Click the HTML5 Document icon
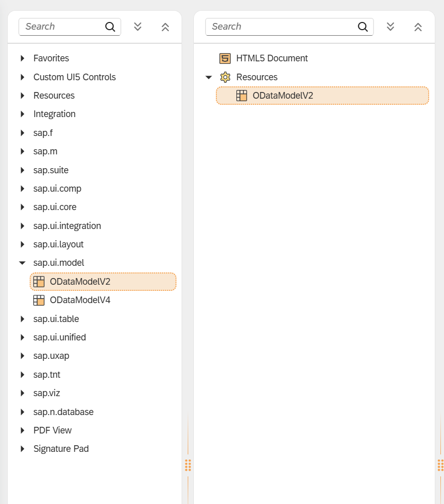This screenshot has height=504, width=444. (225, 58)
